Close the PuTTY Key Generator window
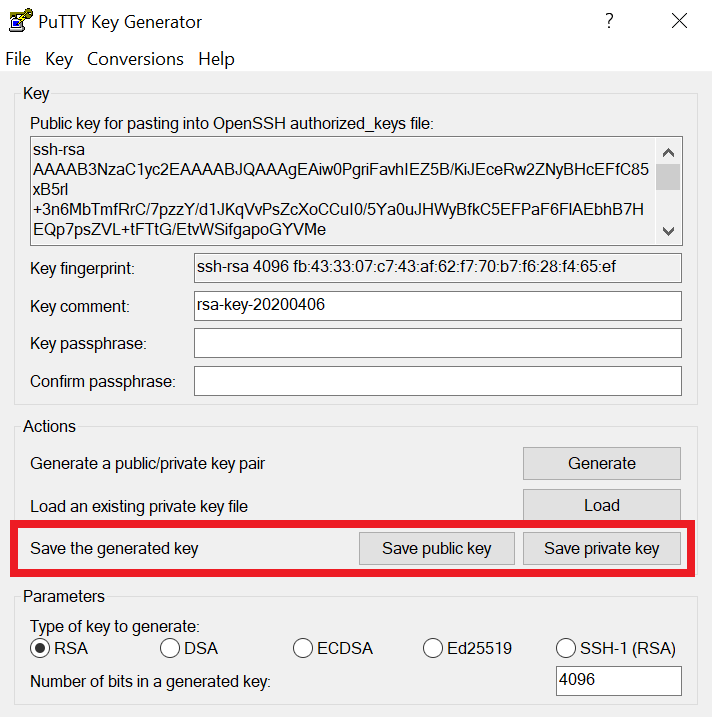 point(679,21)
